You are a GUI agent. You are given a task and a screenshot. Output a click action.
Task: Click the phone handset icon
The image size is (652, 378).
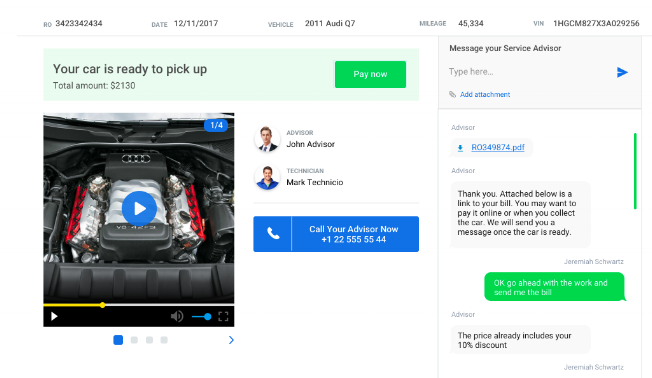click(x=273, y=234)
